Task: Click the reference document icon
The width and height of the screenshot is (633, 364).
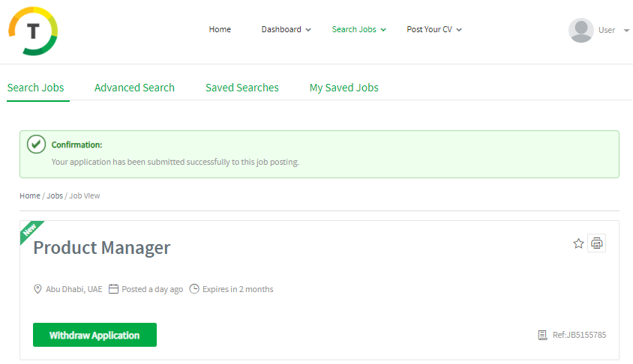Action: point(542,335)
